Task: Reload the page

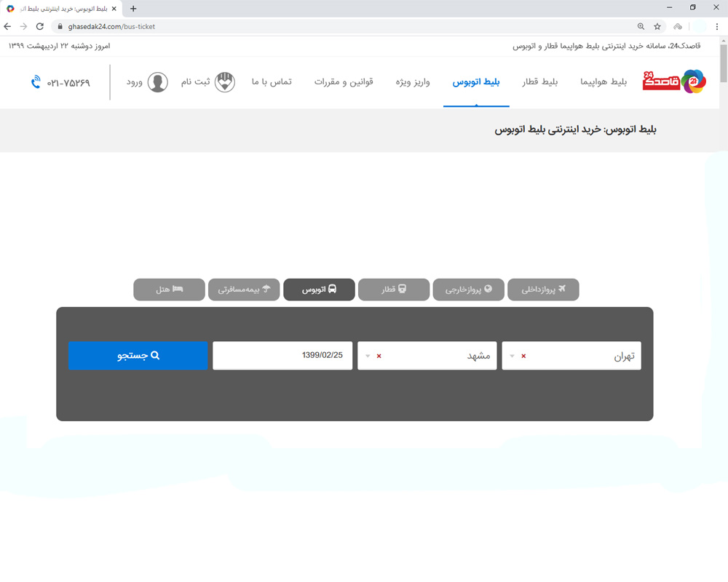Action: pos(40,26)
